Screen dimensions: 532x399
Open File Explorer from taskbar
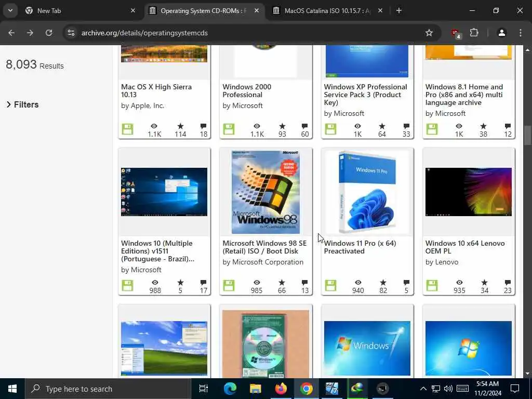tap(255, 389)
